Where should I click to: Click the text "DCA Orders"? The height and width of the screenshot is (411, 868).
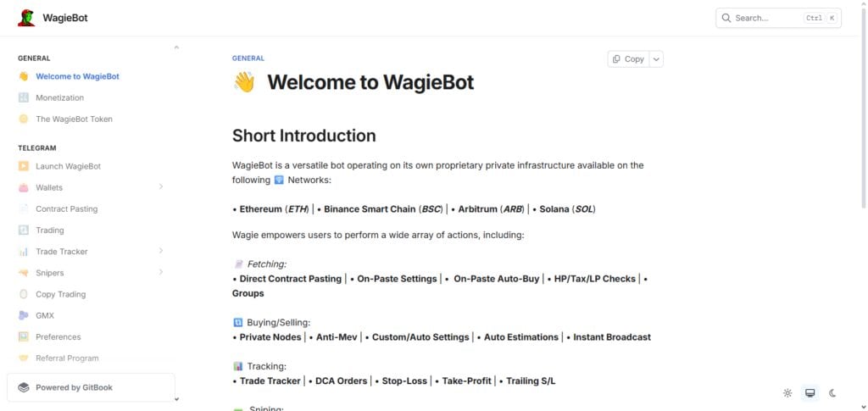coord(341,380)
